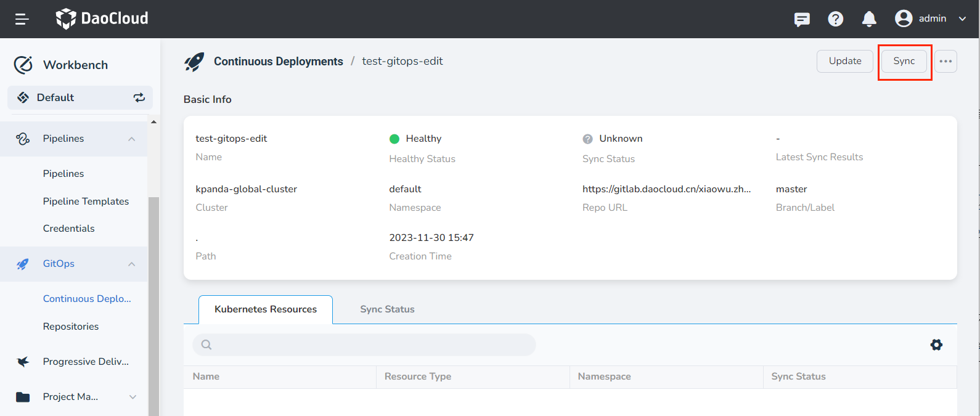Expand the Project Management sidebar section
The height and width of the screenshot is (416, 980).
[x=133, y=397]
